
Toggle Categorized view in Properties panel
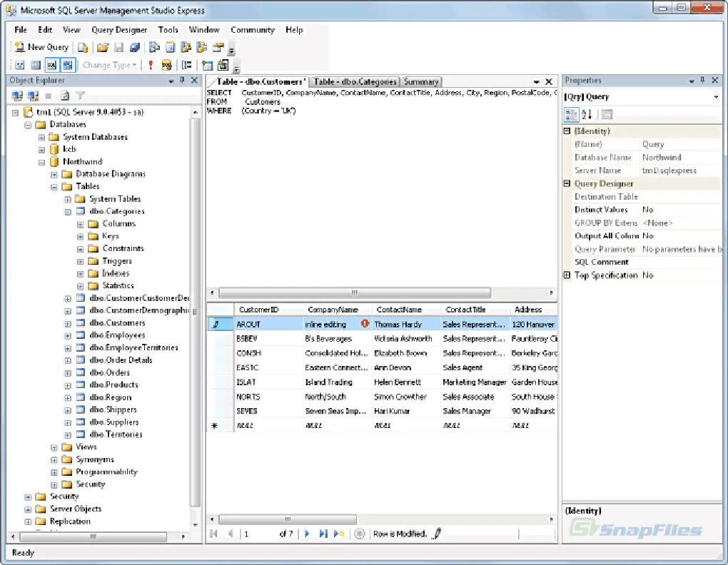(571, 114)
